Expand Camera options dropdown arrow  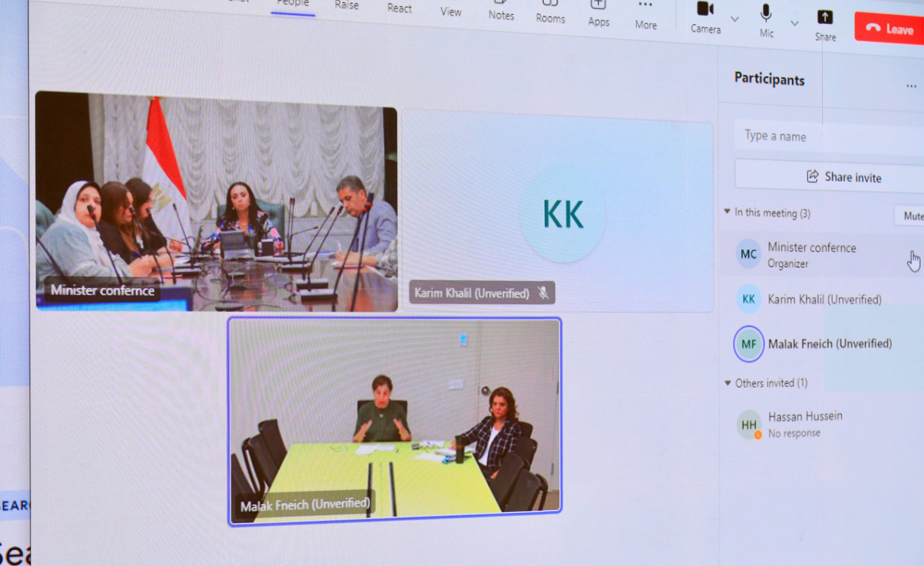(735, 19)
